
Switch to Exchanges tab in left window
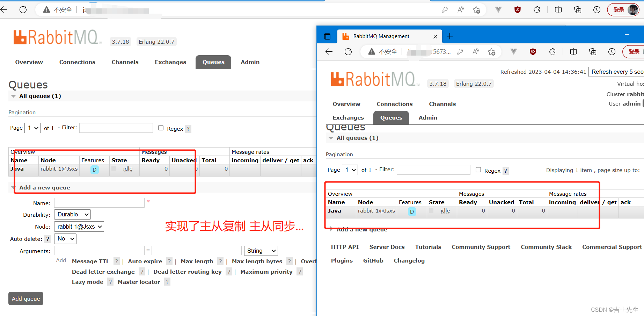coord(170,62)
